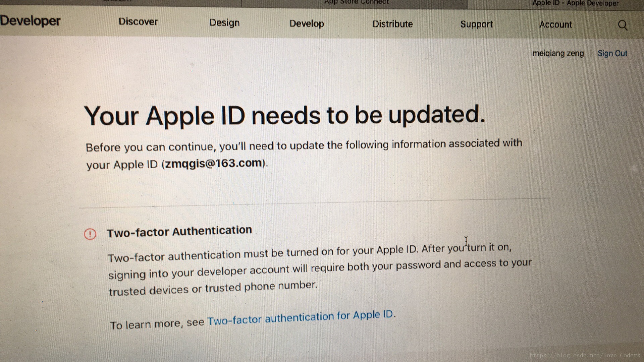Visit the Support page

coord(477,24)
